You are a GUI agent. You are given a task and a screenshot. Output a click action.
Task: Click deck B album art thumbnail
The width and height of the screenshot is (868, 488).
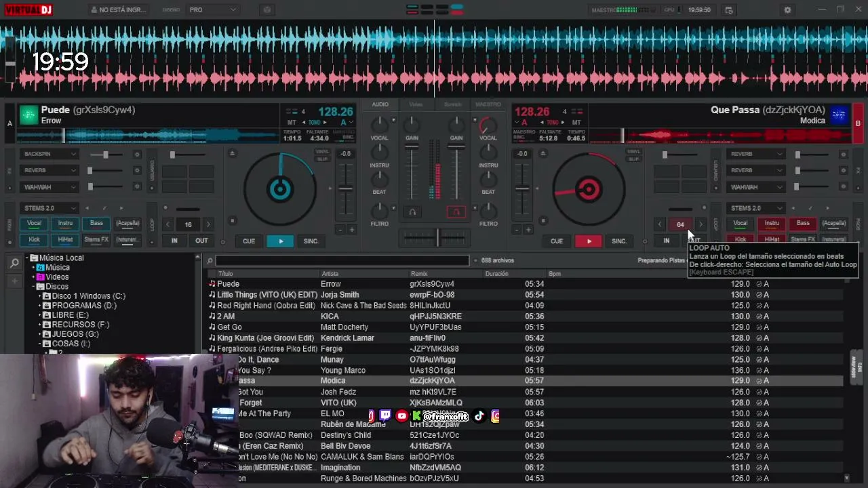[840, 115]
